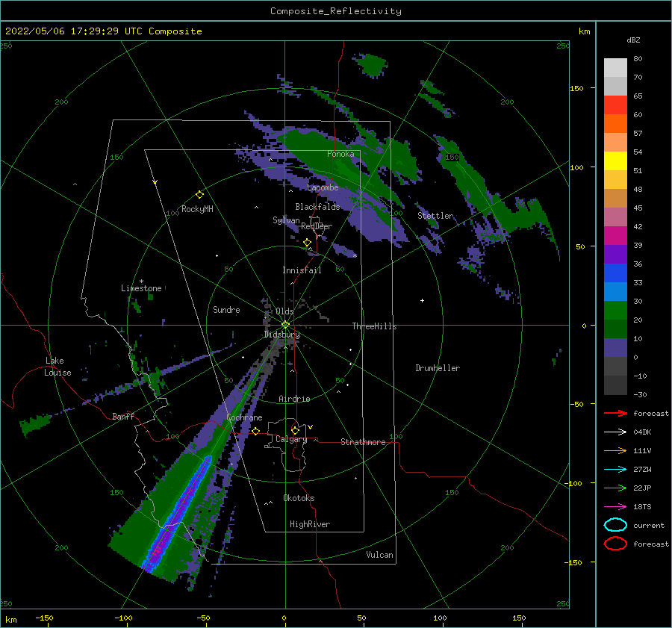Click the Drumheller town label

[x=438, y=368]
